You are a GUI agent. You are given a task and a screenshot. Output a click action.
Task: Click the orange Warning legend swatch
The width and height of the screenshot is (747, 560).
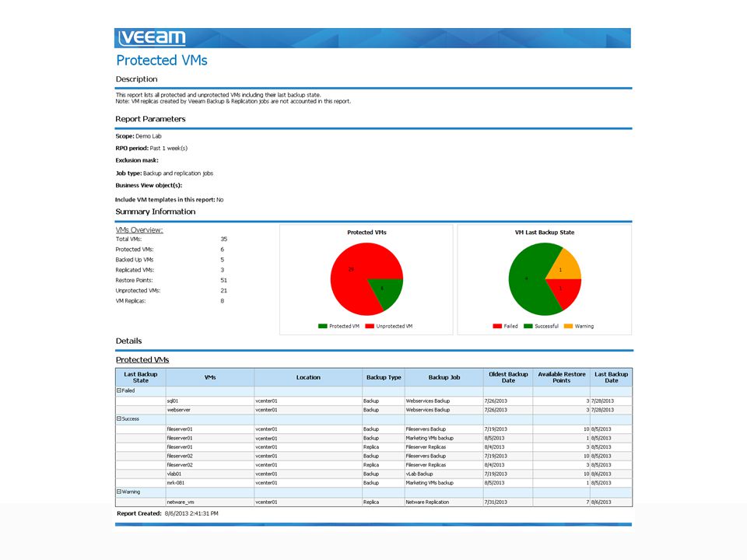click(568, 326)
